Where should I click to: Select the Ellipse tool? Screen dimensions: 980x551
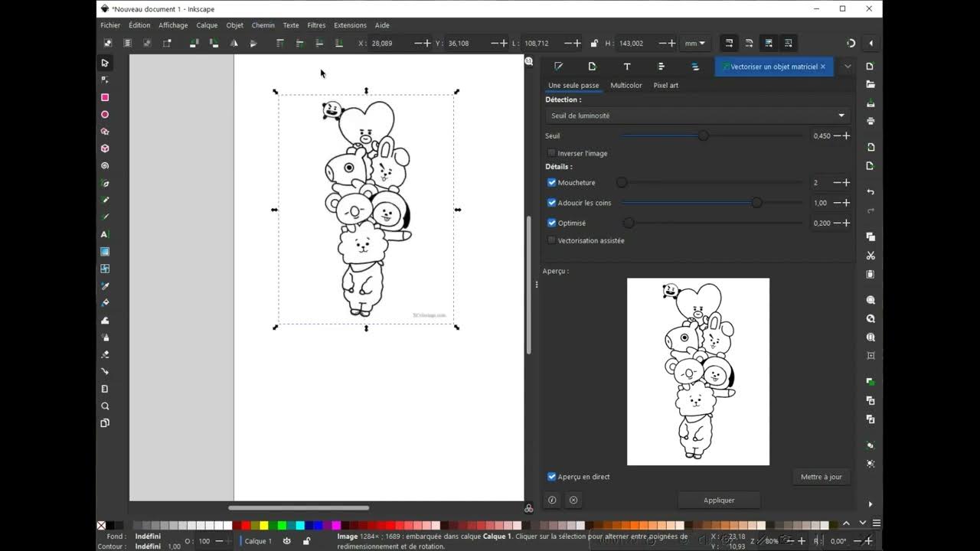click(105, 114)
